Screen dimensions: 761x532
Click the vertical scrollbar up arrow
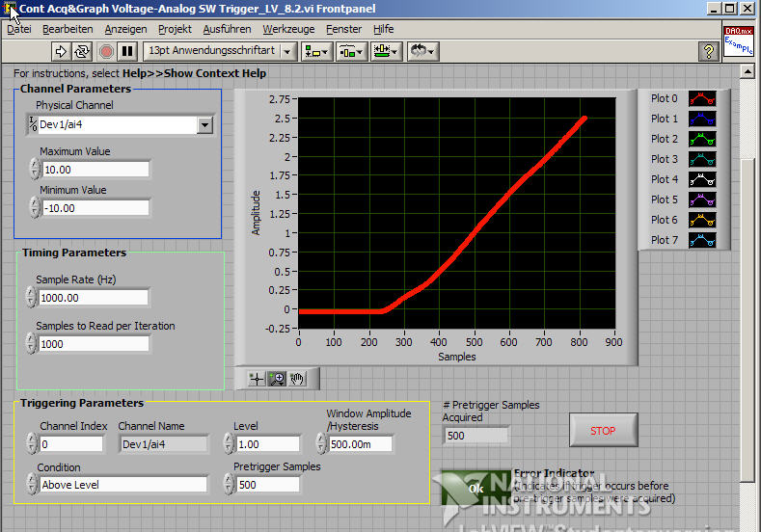click(747, 72)
